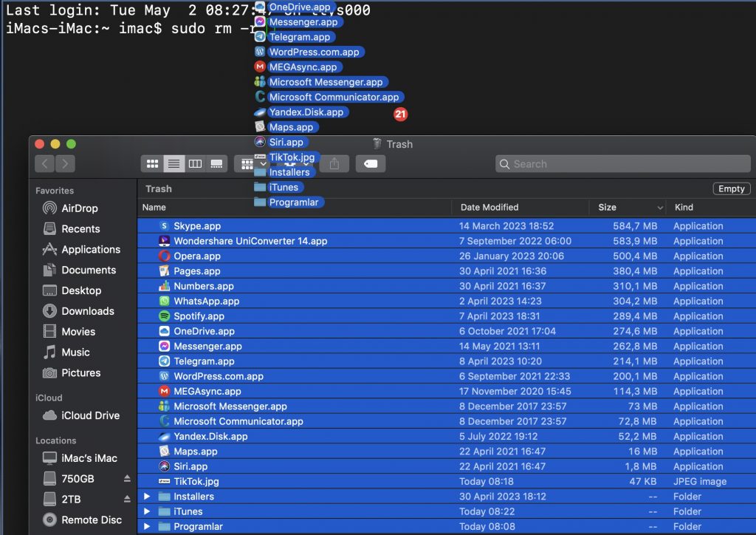
Task: Expand the iTunes folder disclosure triangle
Action: point(145,511)
